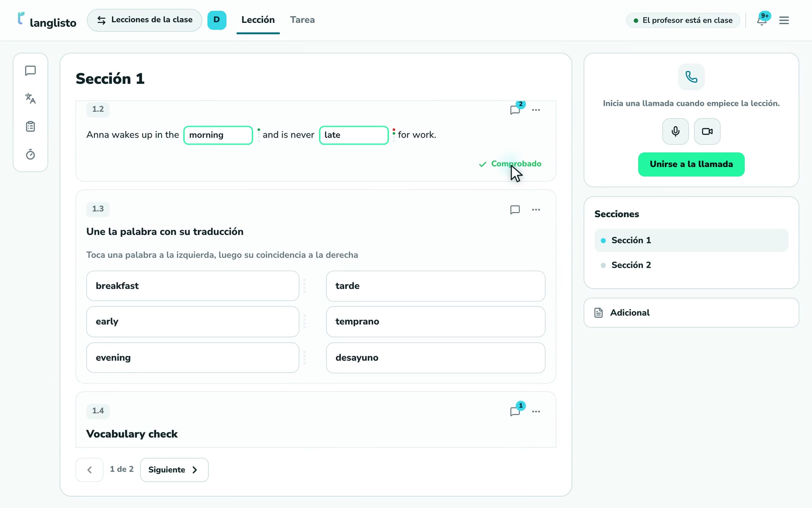Toggle the microphone button
Screen dimensions: 812x508
675,131
